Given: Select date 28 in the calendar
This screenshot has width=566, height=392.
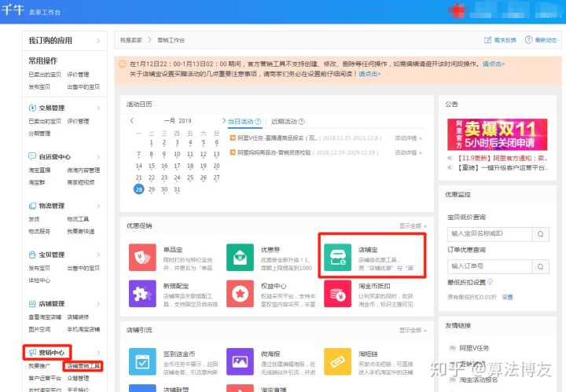Looking at the screenshot, I should pos(139,189).
